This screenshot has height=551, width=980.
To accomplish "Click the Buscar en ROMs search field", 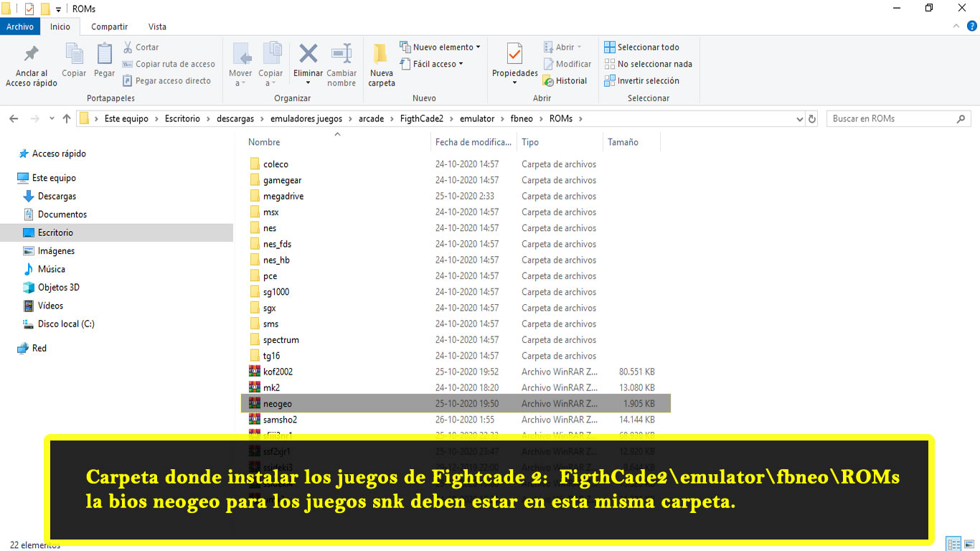I will [898, 119].
